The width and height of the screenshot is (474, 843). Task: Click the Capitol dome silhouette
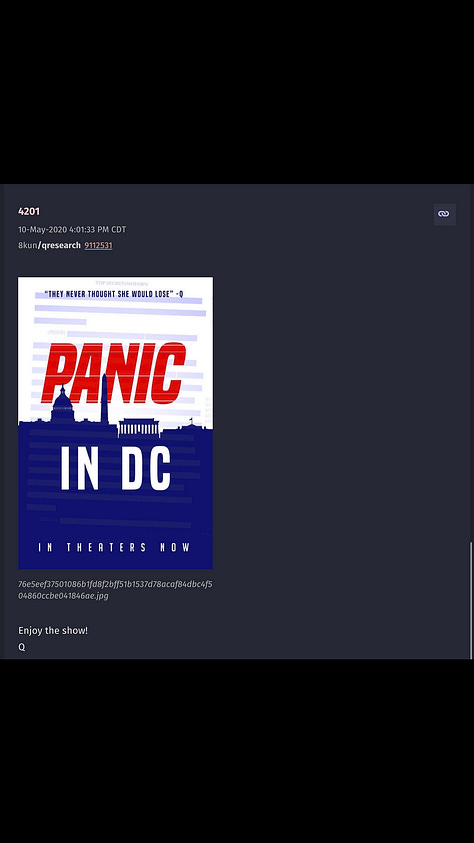click(62, 404)
